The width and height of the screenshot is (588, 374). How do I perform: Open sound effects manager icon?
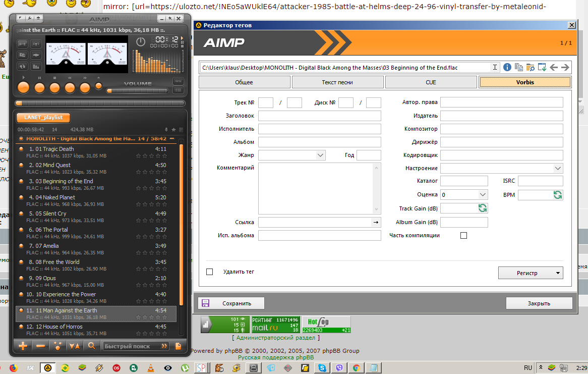36,55
